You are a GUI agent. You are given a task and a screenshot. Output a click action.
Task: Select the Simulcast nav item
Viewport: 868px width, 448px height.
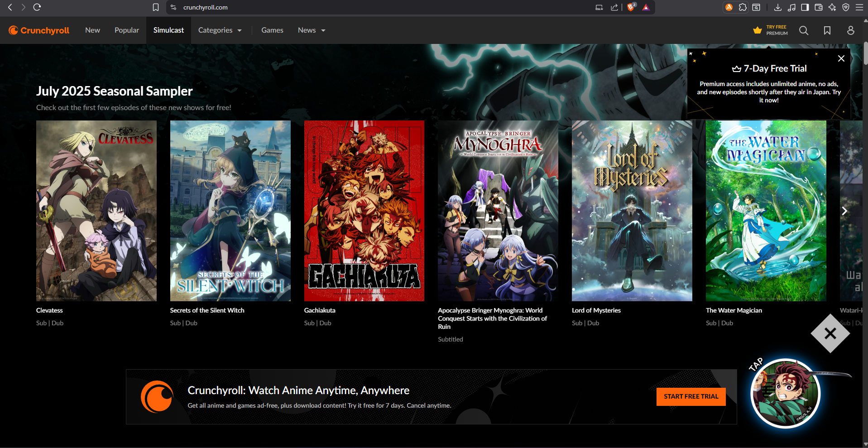168,30
